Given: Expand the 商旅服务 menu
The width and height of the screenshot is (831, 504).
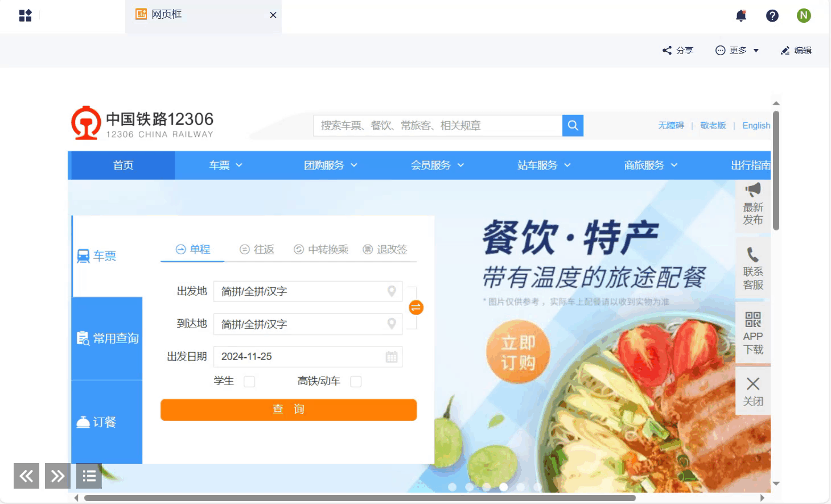Looking at the screenshot, I should point(651,165).
